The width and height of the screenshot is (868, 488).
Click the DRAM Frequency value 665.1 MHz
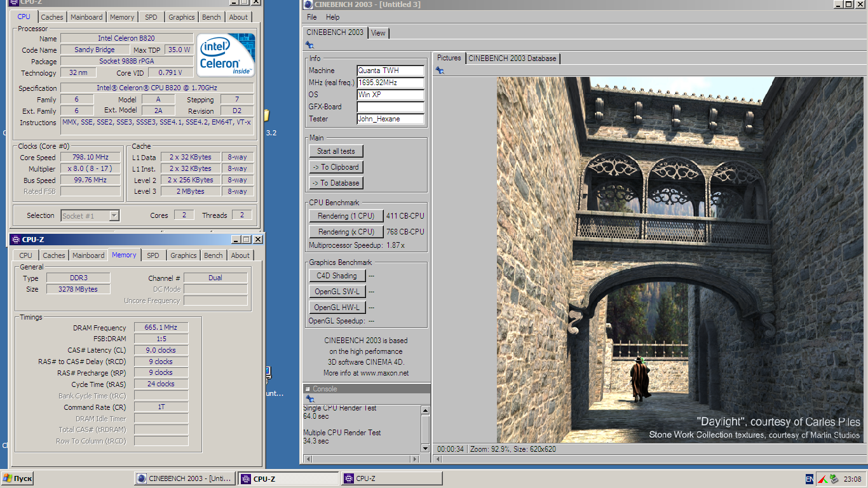pos(161,327)
